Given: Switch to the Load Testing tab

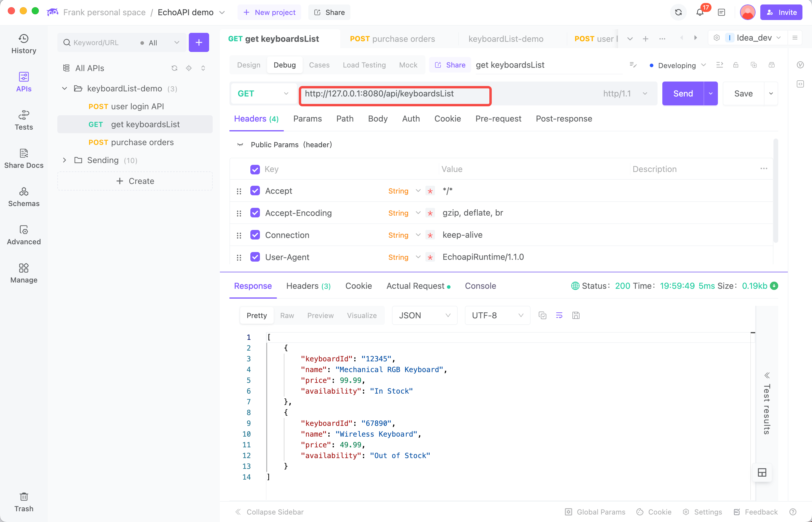Looking at the screenshot, I should pos(364,65).
